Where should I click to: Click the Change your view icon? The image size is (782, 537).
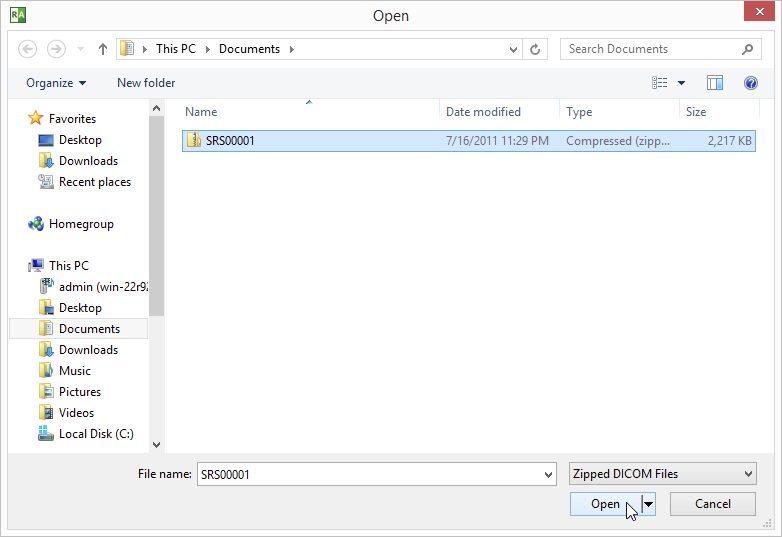tap(660, 83)
